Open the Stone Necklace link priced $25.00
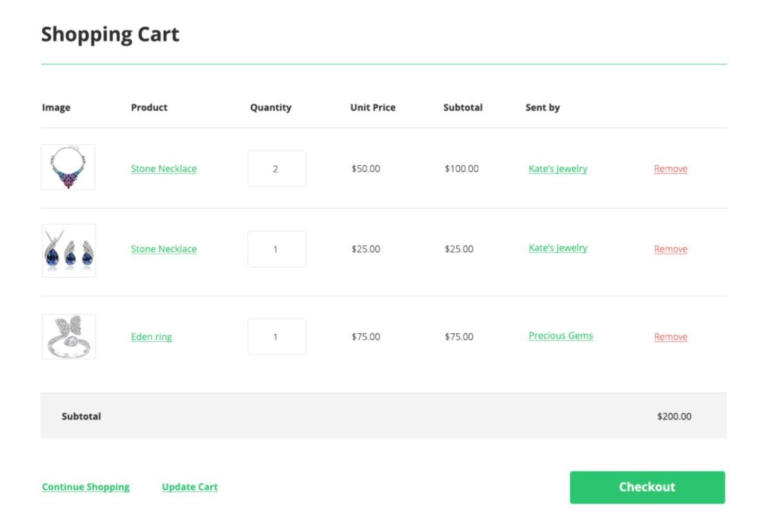Screen dimensions: 781x532 tap(164, 249)
